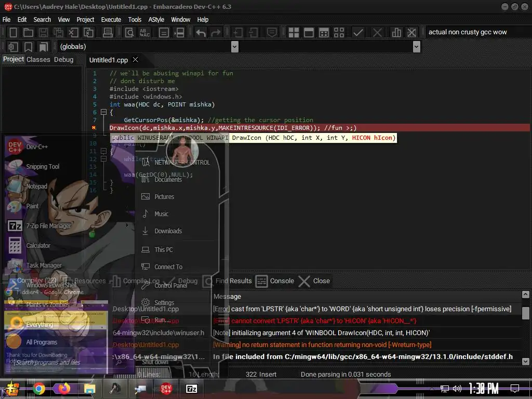
Task: Click the Close All files toolbar icon
Action: tap(88, 33)
